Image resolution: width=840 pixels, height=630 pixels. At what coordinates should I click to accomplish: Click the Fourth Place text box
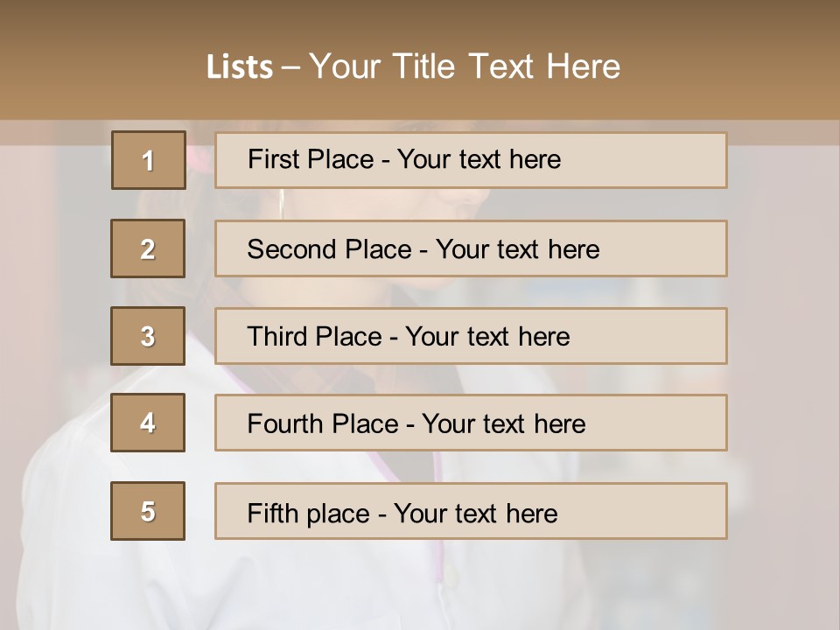tap(471, 423)
